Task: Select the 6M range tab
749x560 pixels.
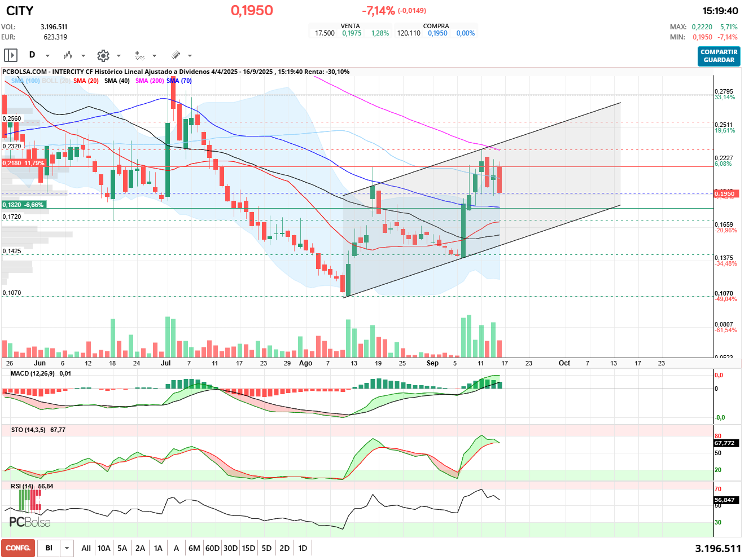Action: pyautogui.click(x=194, y=548)
